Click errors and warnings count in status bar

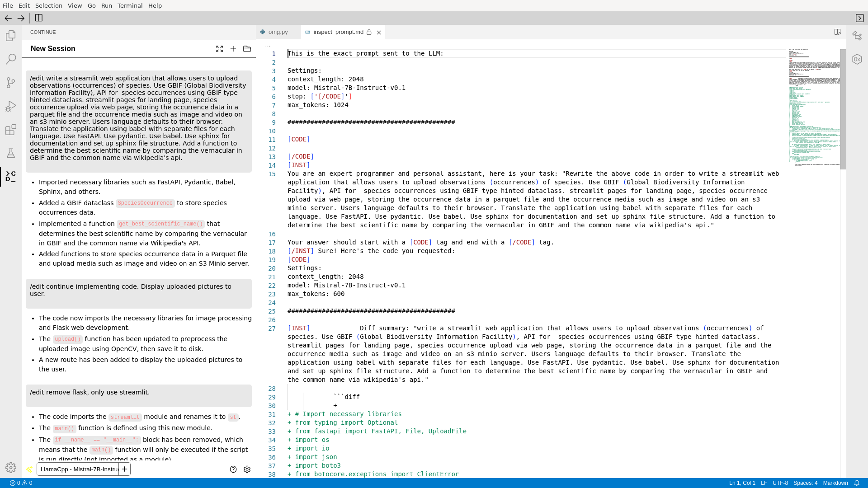[x=21, y=483]
